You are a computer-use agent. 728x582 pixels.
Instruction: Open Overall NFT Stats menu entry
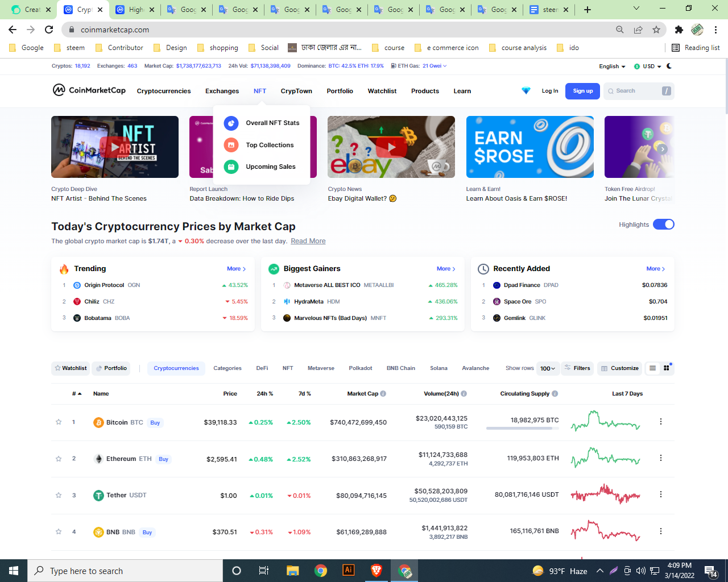click(262, 123)
